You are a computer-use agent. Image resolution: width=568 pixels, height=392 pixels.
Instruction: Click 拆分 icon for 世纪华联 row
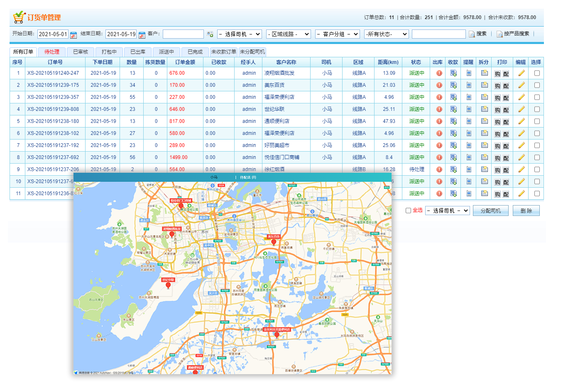484,109
